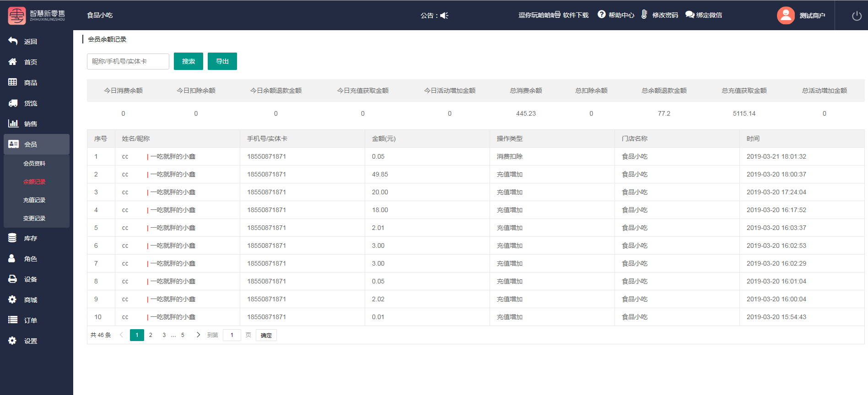Click the back arrow icon beside 返回
Image resolution: width=868 pixels, height=395 pixels.
coord(13,41)
